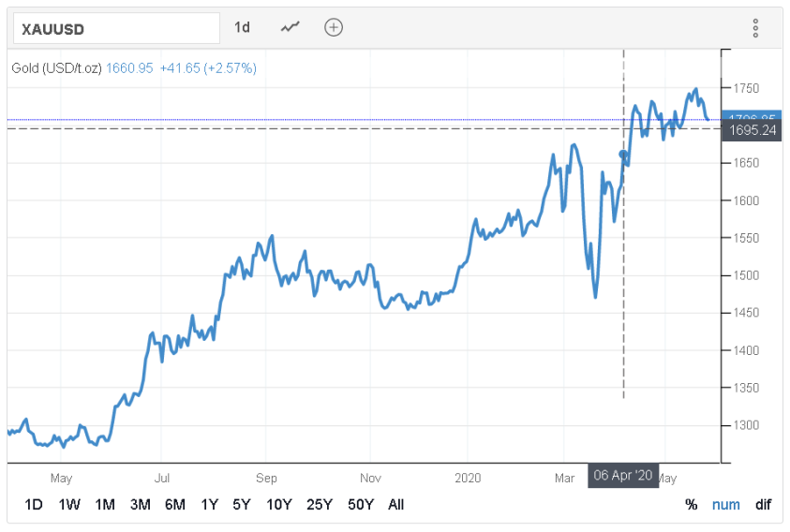Screen dimensions: 790x532
Task: Open the chart type line icon
Action: click(x=291, y=27)
